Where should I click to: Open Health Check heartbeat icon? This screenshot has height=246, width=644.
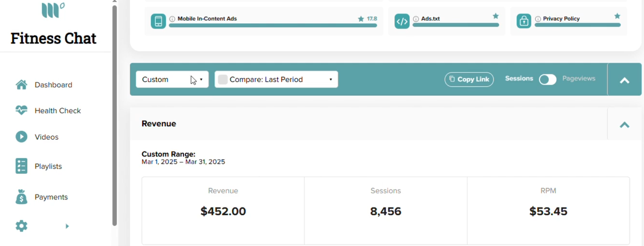pyautogui.click(x=21, y=110)
